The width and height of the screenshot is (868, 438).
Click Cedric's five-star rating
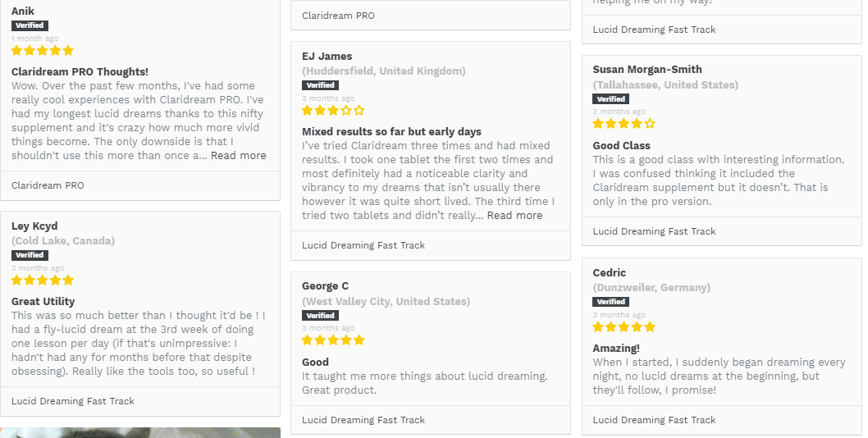tap(624, 327)
